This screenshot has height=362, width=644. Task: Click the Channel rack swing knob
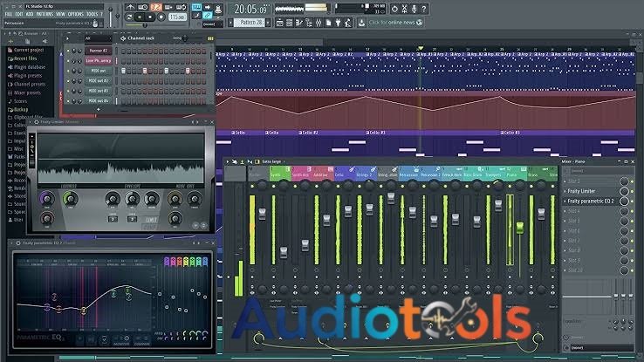185,38
